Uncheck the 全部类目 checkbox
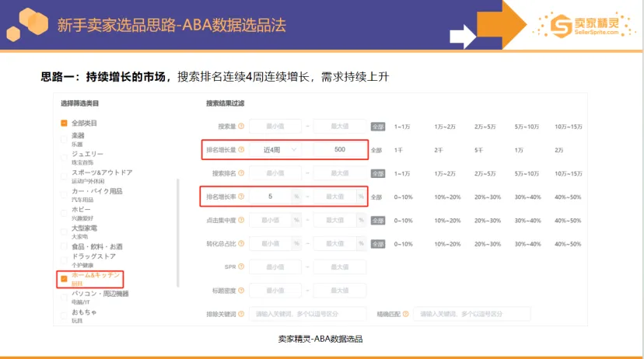The image size is (644, 359). (x=64, y=123)
